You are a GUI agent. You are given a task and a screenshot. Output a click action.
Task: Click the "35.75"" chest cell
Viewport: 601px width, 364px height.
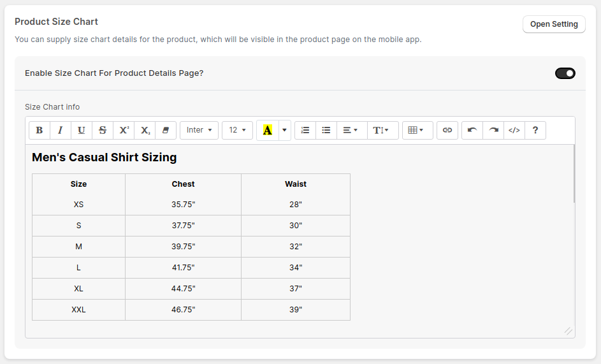point(183,205)
